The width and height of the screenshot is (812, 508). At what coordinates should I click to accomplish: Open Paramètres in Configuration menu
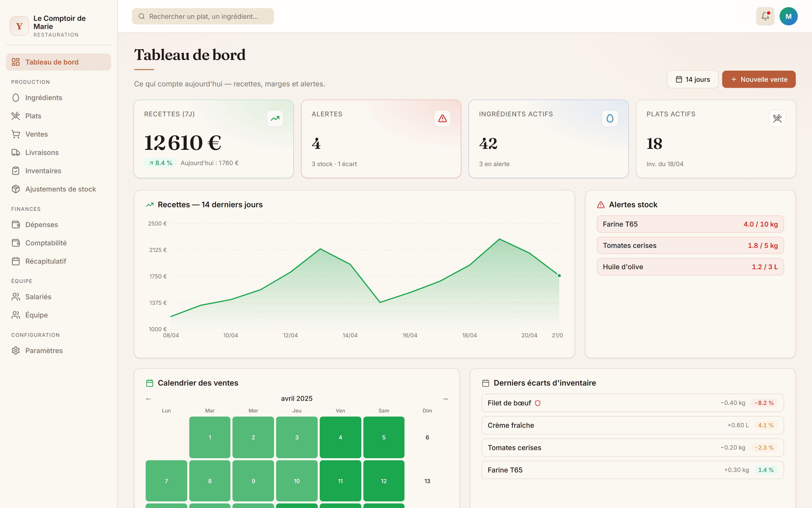click(x=59, y=351)
